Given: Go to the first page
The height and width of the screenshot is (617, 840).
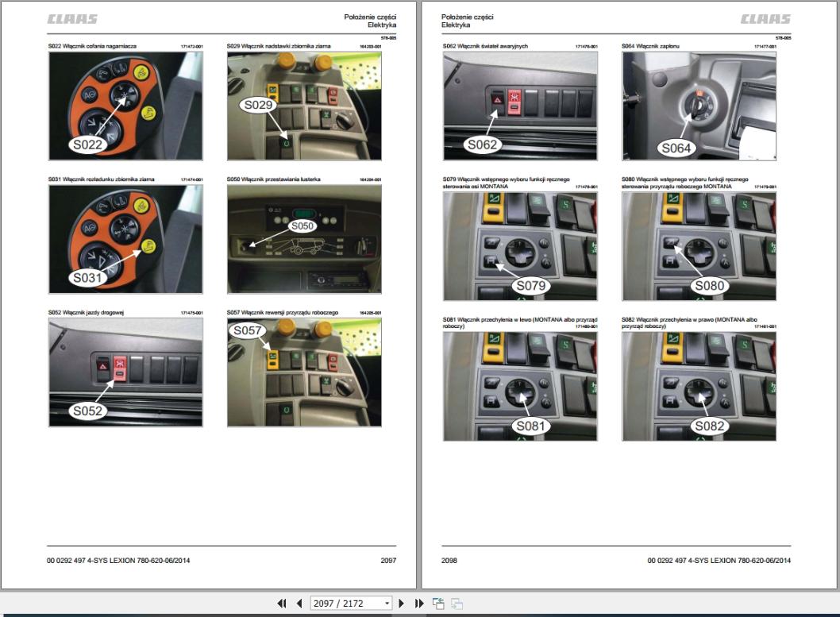Looking at the screenshot, I should tap(282, 604).
